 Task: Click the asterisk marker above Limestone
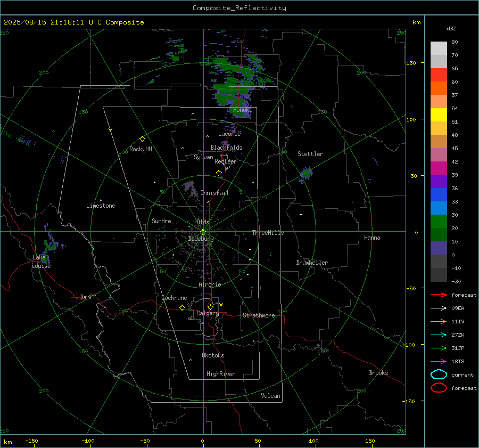click(101, 201)
